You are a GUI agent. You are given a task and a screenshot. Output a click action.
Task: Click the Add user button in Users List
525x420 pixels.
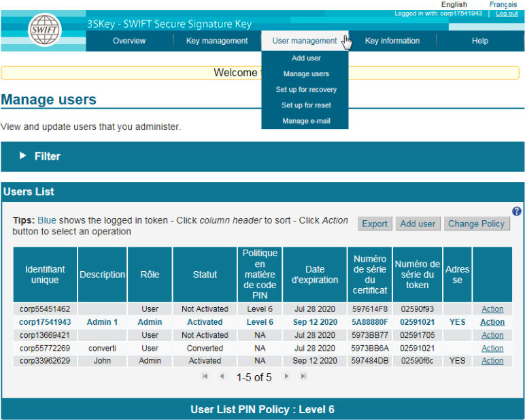418,224
